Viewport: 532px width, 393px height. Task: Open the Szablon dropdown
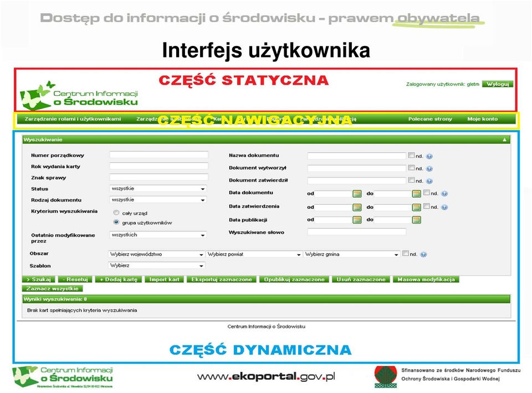click(156, 266)
